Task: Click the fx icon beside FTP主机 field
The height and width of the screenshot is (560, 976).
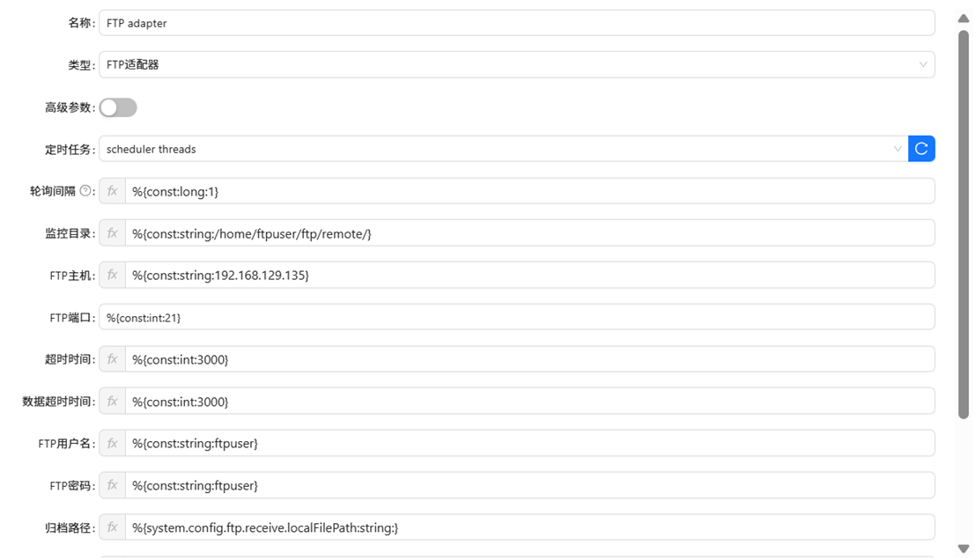Action: (112, 276)
